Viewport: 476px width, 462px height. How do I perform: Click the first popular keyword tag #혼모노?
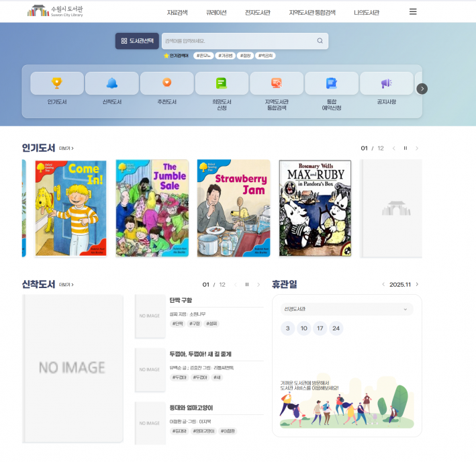tap(203, 56)
